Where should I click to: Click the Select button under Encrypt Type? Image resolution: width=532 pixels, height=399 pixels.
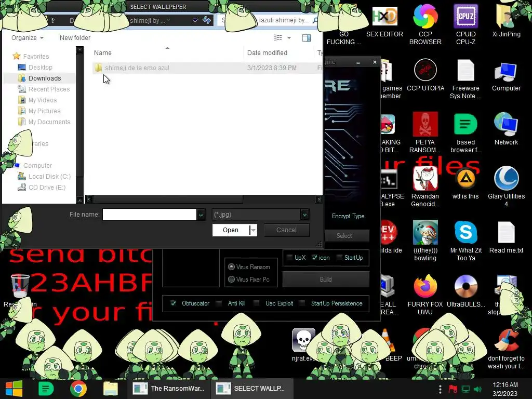(344, 235)
